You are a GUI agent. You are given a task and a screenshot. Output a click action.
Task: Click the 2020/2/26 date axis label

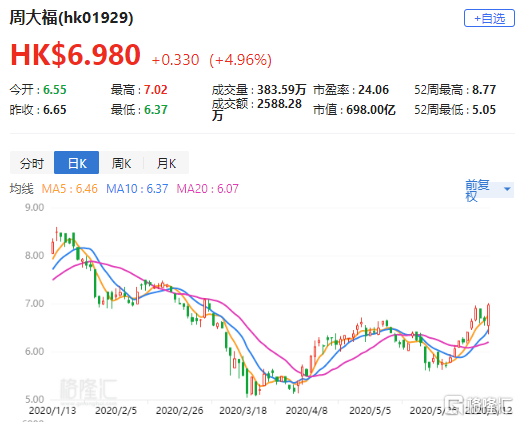click(x=179, y=411)
